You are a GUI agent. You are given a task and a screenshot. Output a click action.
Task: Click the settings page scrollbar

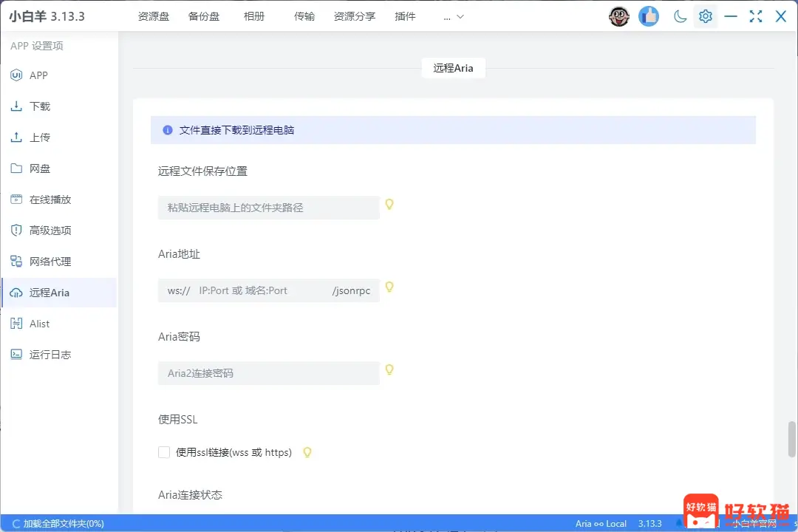coord(791,439)
